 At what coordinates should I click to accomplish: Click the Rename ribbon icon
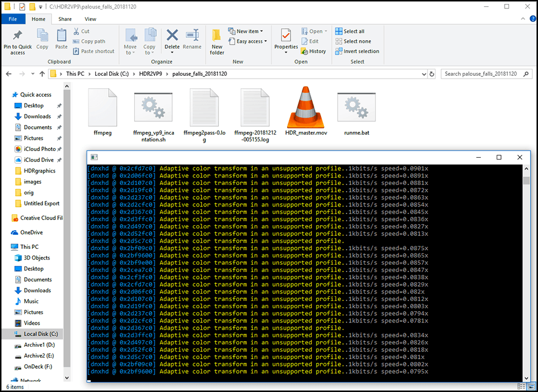click(x=192, y=35)
